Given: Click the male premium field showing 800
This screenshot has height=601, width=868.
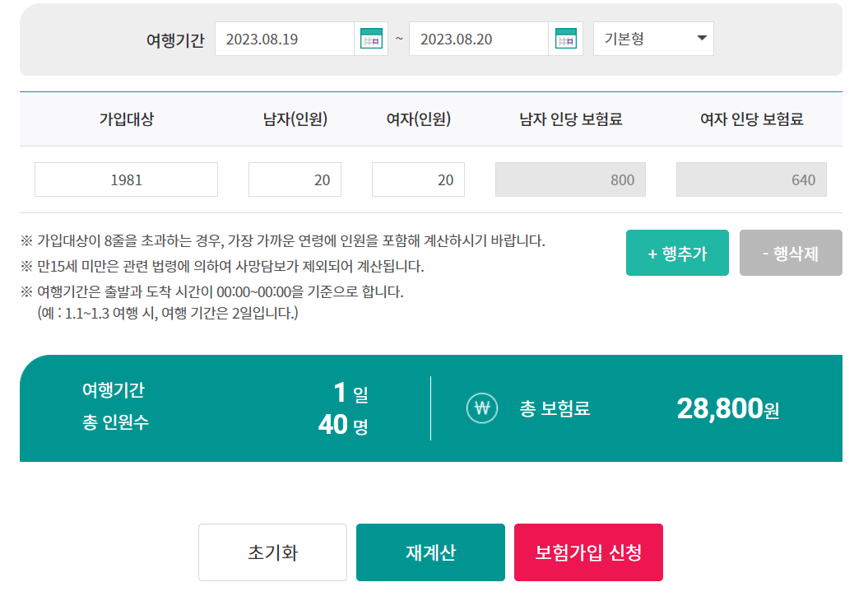Looking at the screenshot, I should tap(570, 179).
